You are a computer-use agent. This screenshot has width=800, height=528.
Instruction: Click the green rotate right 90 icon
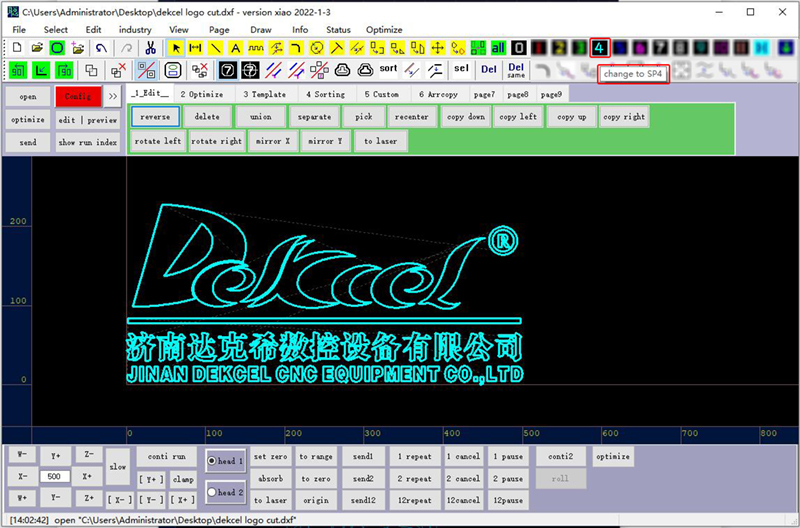[x=64, y=70]
